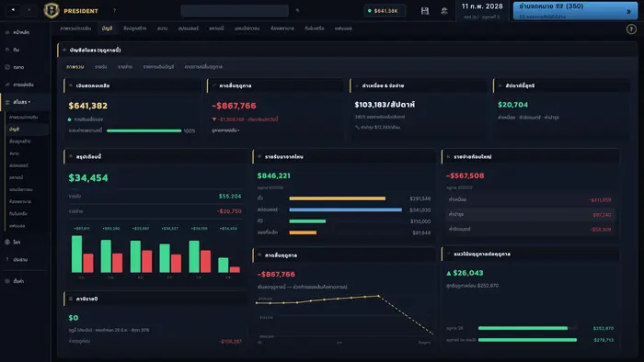Viewport: 644px width, 362px height.
Task: Switch to the สนาม top tab
Action: point(162,28)
